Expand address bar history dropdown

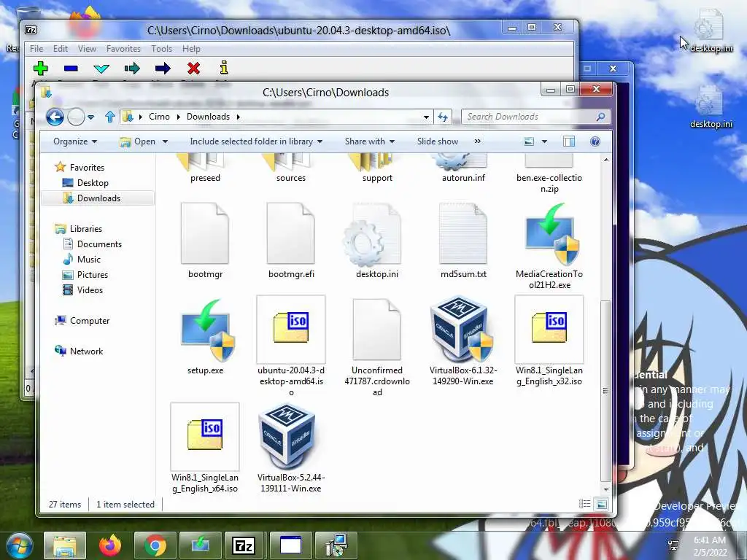(x=426, y=117)
